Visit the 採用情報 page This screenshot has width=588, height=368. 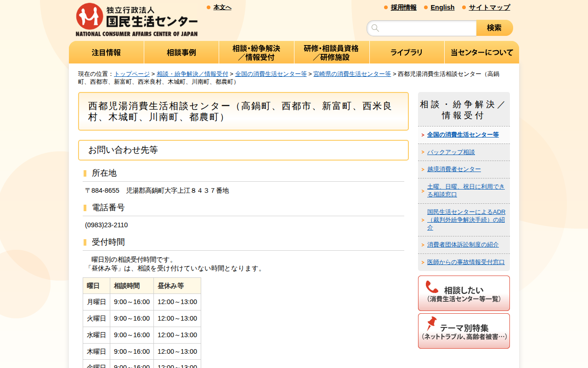(x=403, y=7)
